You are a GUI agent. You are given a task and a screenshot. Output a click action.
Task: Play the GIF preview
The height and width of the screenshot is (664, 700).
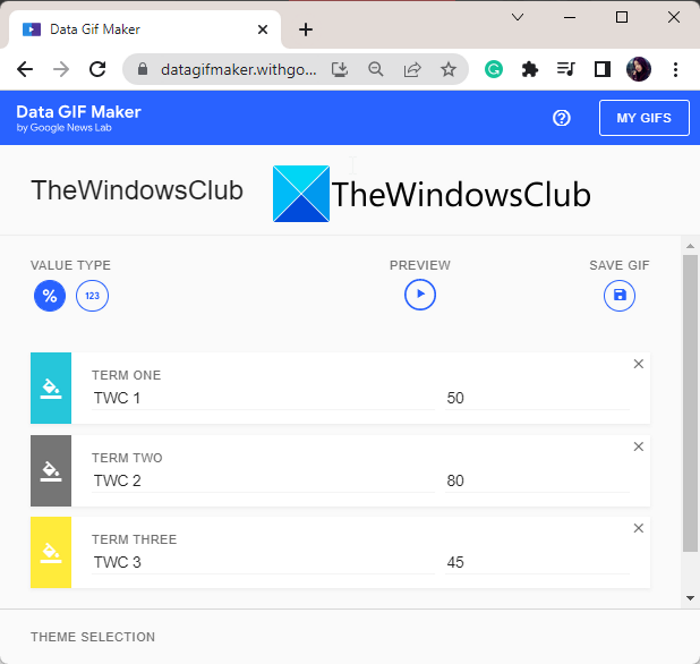pos(420,294)
